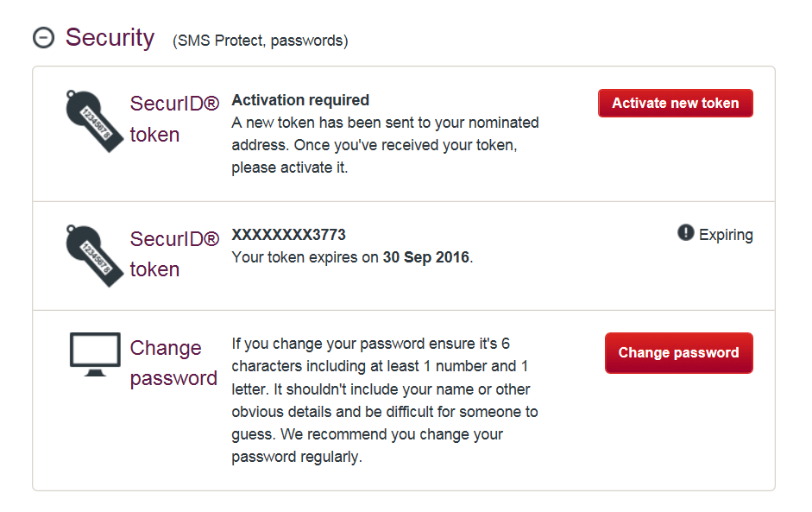The image size is (812, 512).
Task: Select the Expiring status label
Action: pyautogui.click(x=726, y=235)
